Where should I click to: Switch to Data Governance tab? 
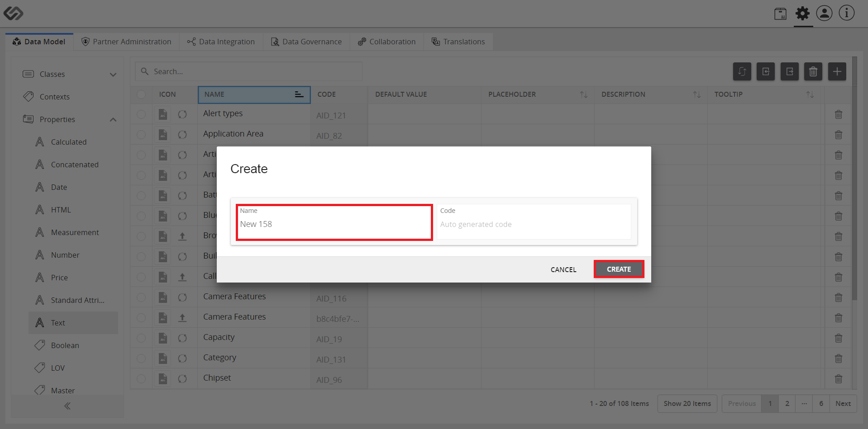pos(306,42)
